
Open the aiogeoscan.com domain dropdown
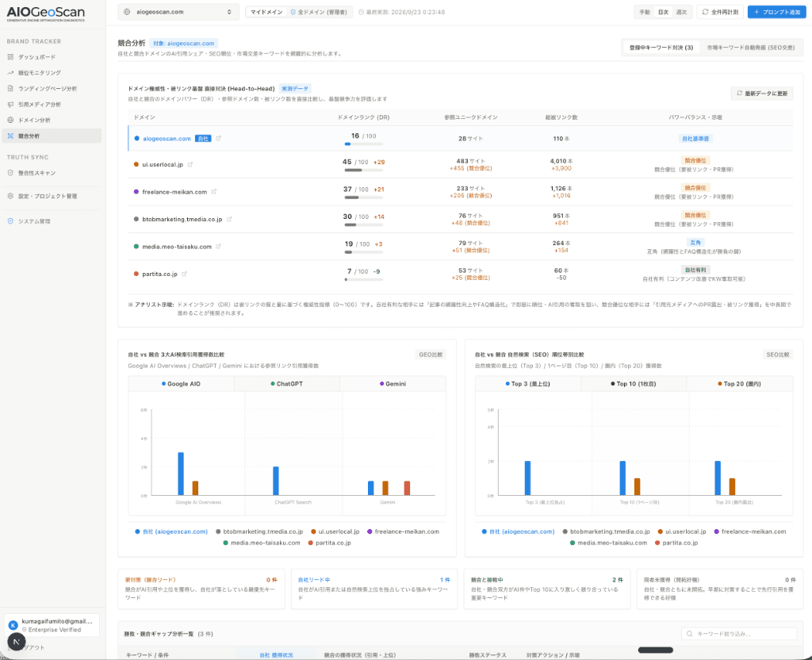tap(178, 12)
